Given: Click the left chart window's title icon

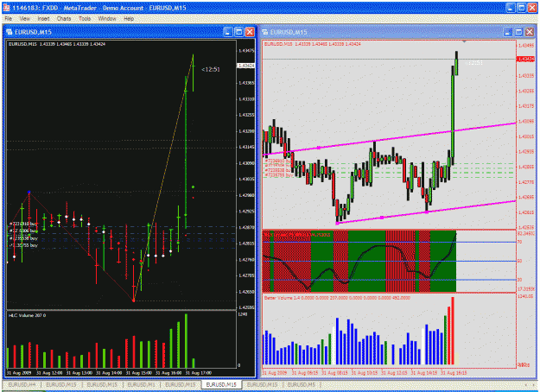Looking at the screenshot, I should pyautogui.click(x=10, y=32).
